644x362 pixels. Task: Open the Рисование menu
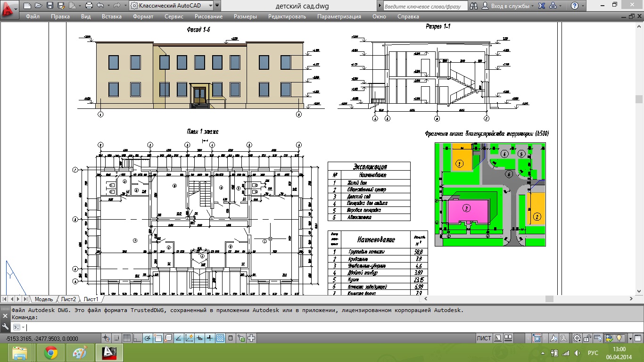click(208, 16)
